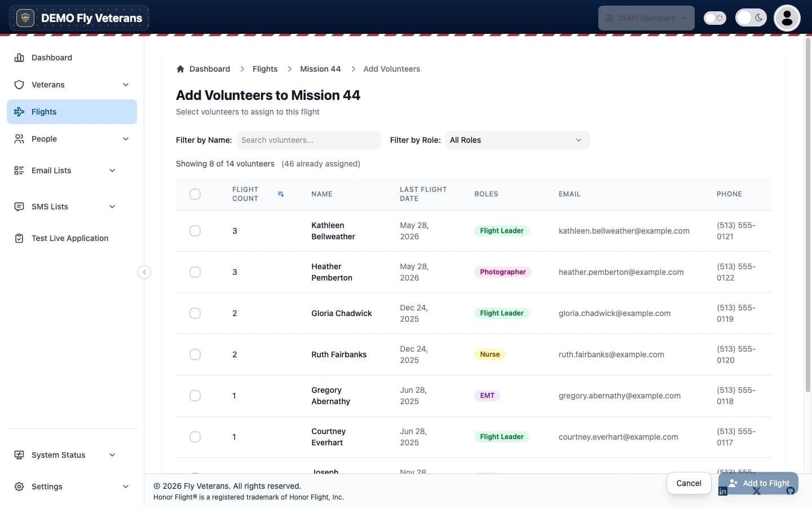Open the user profile avatar menu
812x508 pixels.
[787, 18]
